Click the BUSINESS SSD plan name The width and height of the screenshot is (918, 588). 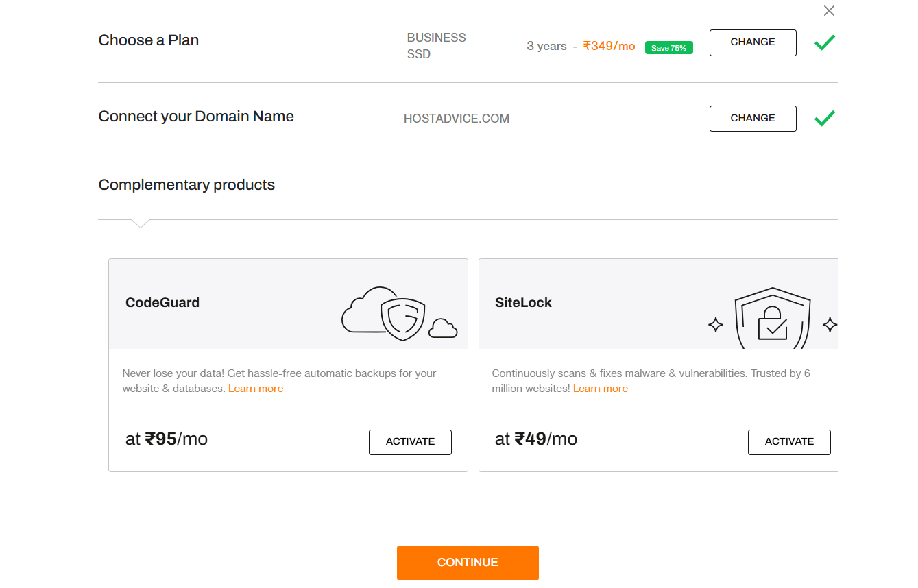pos(436,46)
